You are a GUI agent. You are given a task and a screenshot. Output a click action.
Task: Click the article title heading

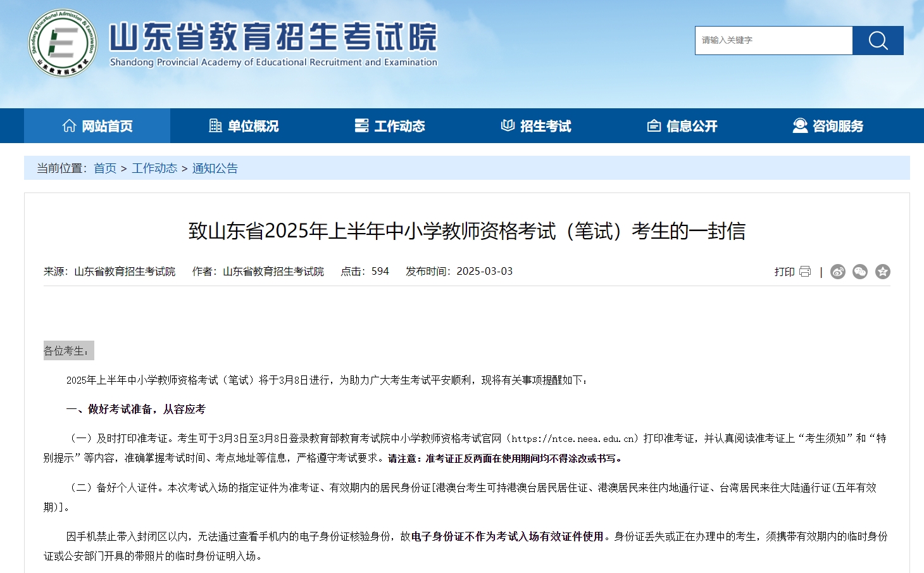point(467,231)
